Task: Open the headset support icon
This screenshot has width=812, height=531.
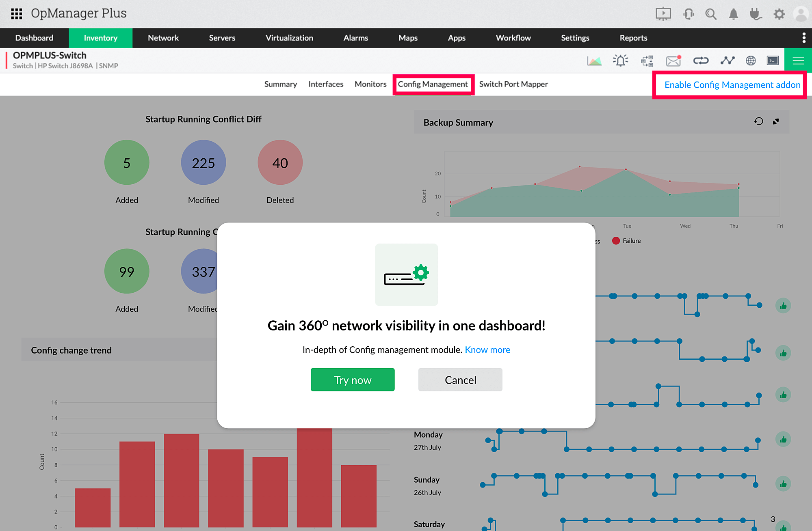Action: click(689, 14)
